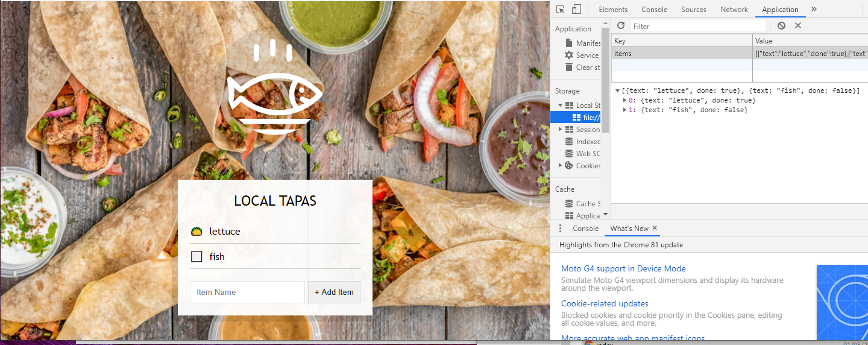Toggle the device toolbar icon
The height and width of the screenshot is (345, 868).
pyautogui.click(x=577, y=9)
